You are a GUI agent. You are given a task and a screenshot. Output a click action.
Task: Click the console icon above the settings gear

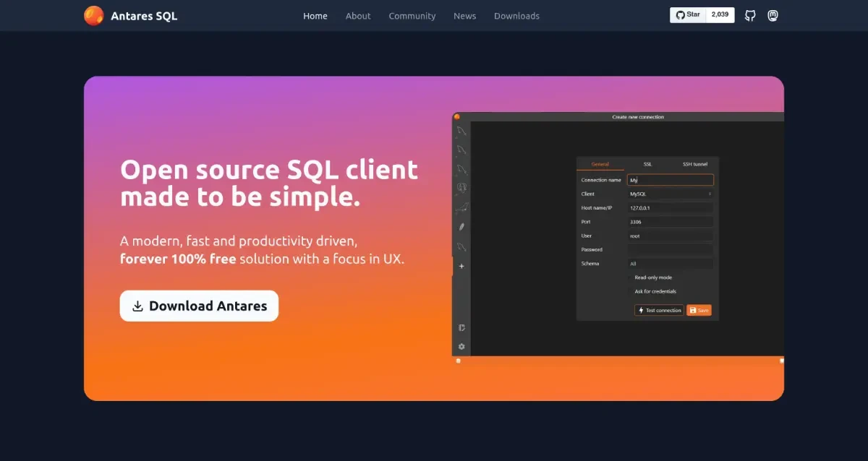click(461, 327)
